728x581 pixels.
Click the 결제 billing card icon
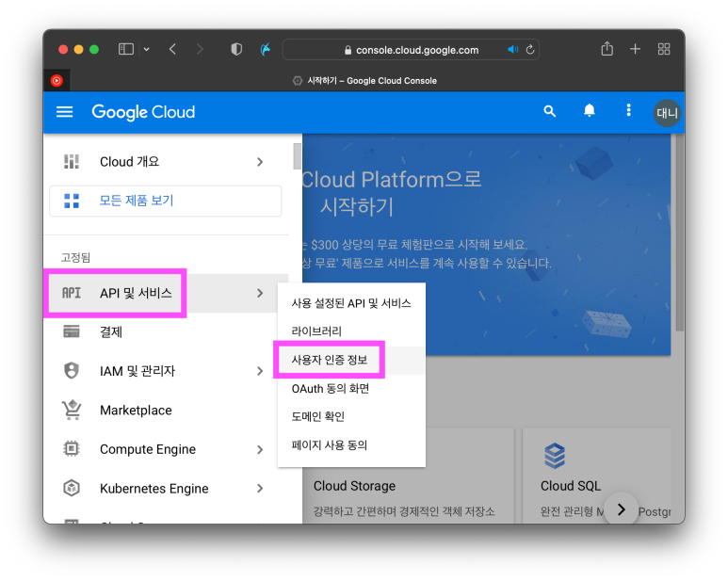[x=72, y=331]
